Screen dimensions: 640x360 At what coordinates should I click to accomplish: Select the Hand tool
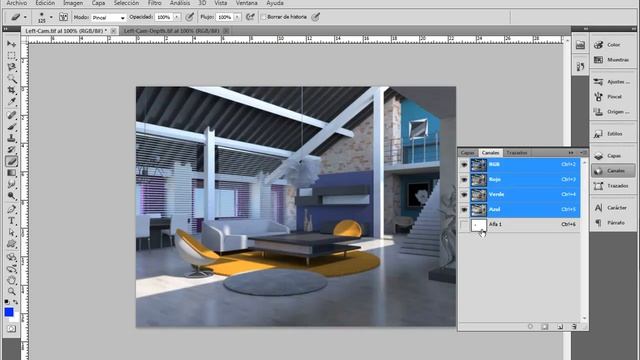point(11,280)
